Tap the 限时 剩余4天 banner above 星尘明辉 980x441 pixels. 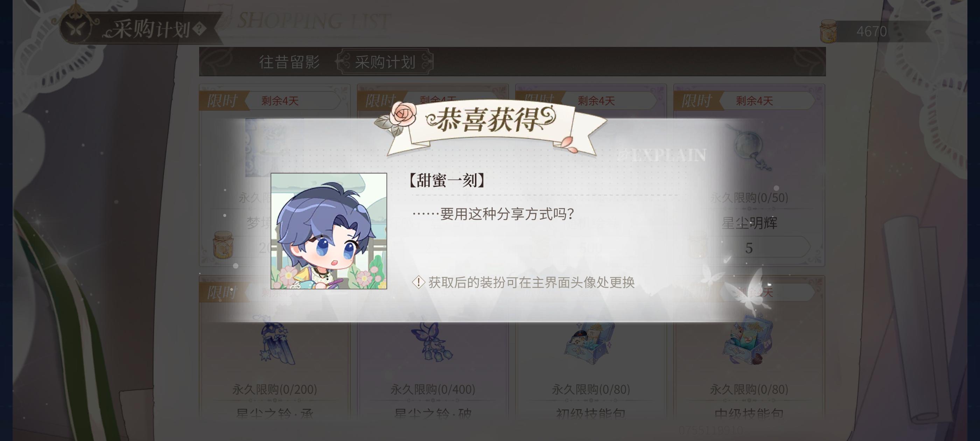(744, 101)
